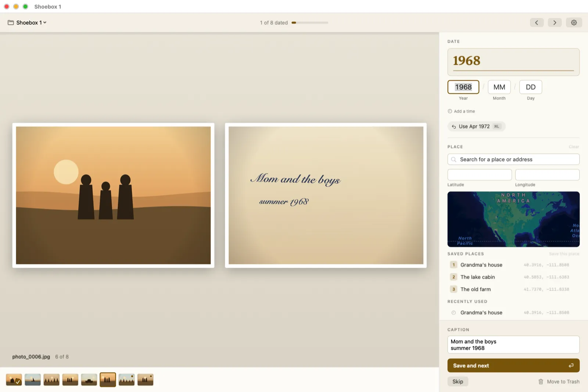Click Save this place link
588x392 pixels.
564,254
